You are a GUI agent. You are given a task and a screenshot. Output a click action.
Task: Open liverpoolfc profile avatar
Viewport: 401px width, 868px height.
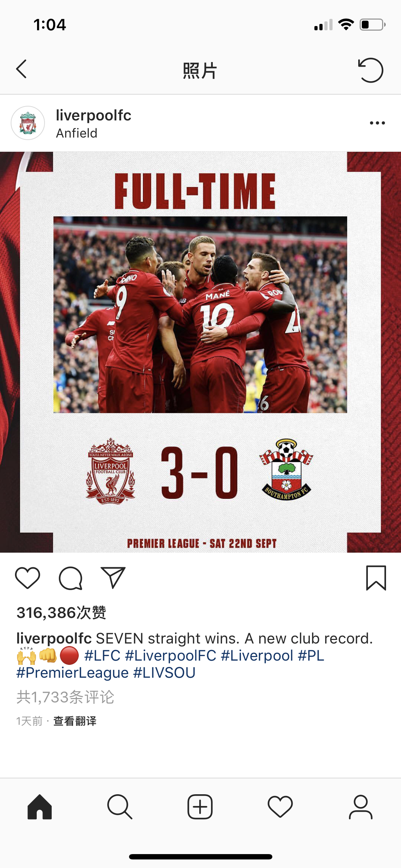click(28, 123)
